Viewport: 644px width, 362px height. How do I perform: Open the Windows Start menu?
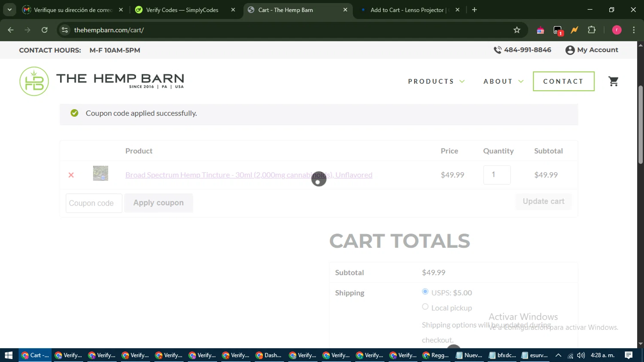[9, 355]
